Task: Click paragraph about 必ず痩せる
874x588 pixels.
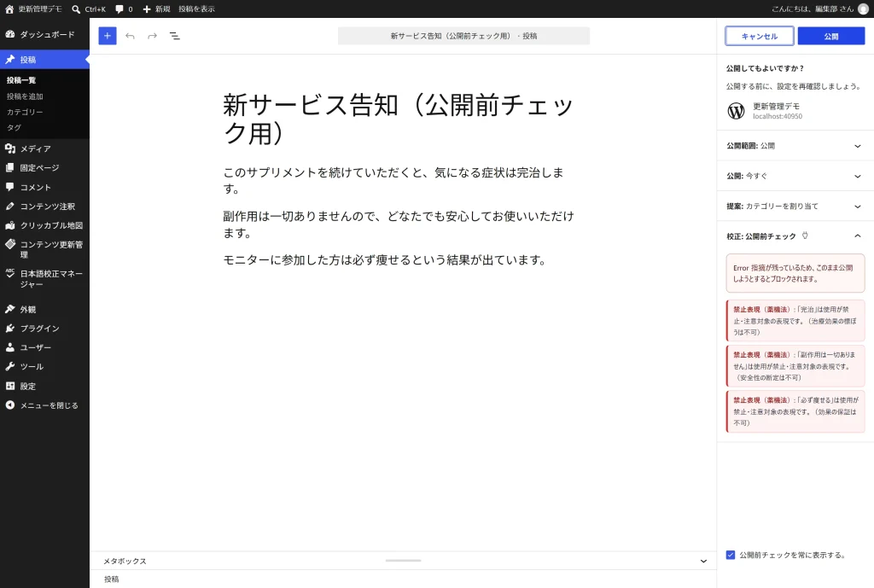Action: [399, 260]
